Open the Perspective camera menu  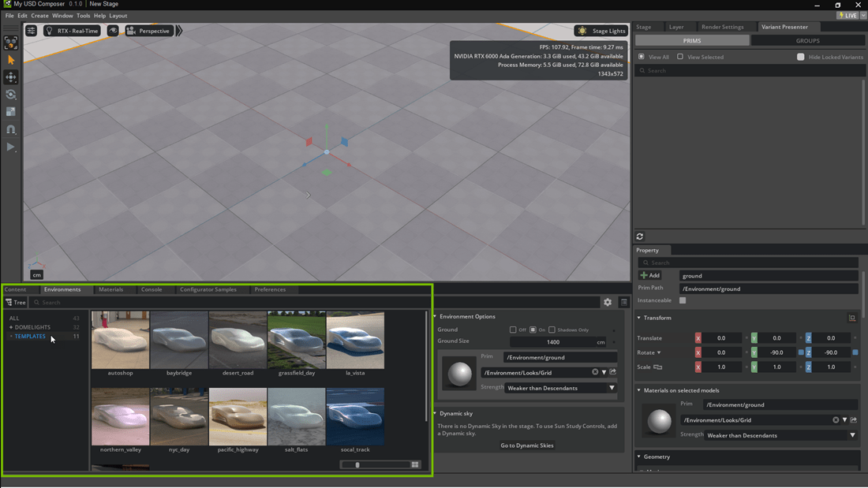point(149,31)
